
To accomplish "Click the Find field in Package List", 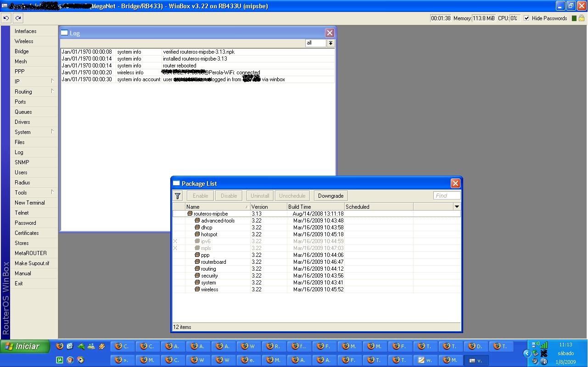I will [x=447, y=196].
